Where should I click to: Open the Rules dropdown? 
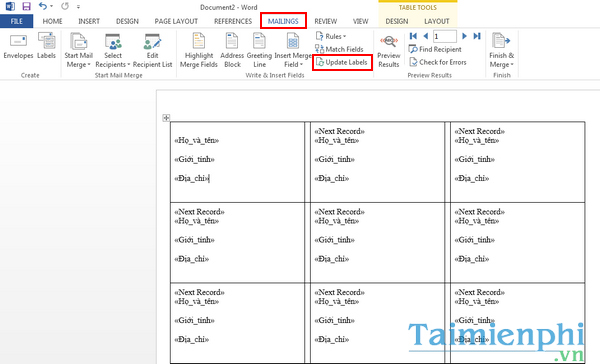[331, 36]
